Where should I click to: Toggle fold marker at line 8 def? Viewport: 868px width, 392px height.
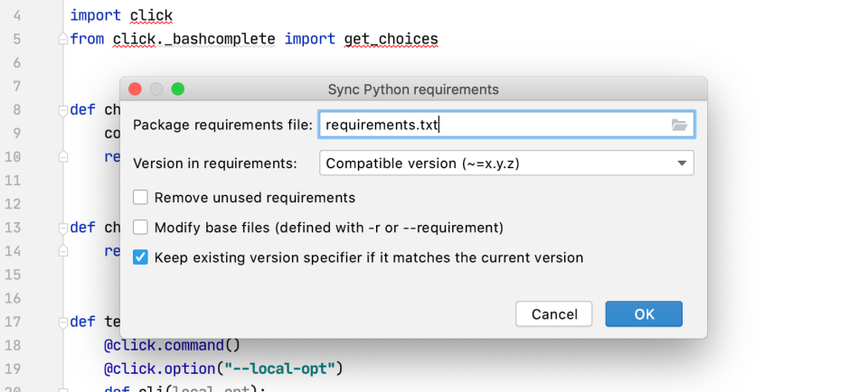[62, 110]
